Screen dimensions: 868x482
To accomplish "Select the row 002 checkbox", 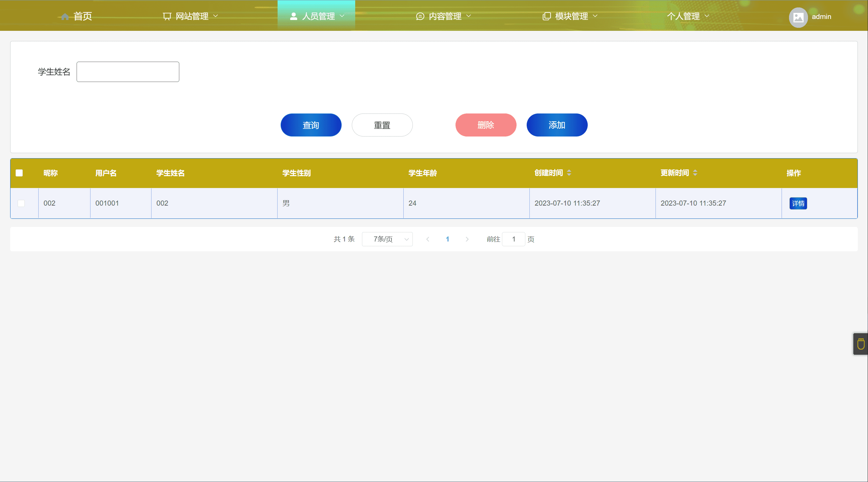I will 21,203.
